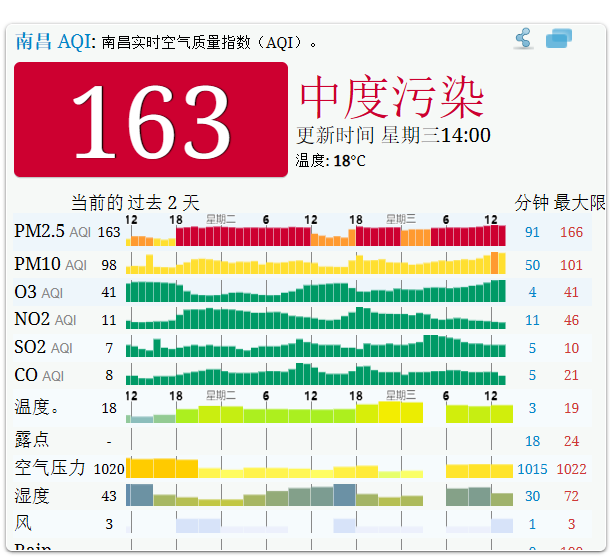Click the 分钟 column header
This screenshot has height=559, width=610.
(531, 203)
